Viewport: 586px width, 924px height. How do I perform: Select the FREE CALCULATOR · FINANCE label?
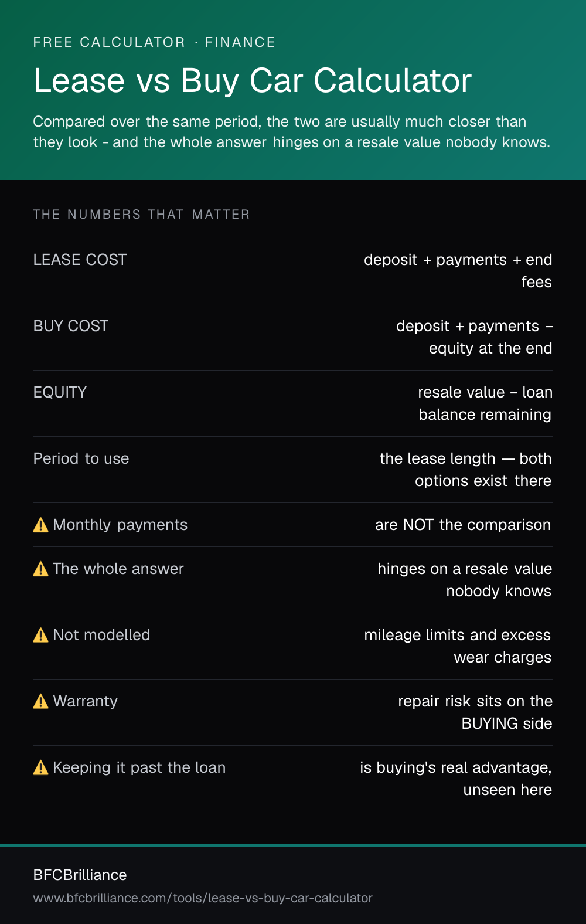point(154,42)
